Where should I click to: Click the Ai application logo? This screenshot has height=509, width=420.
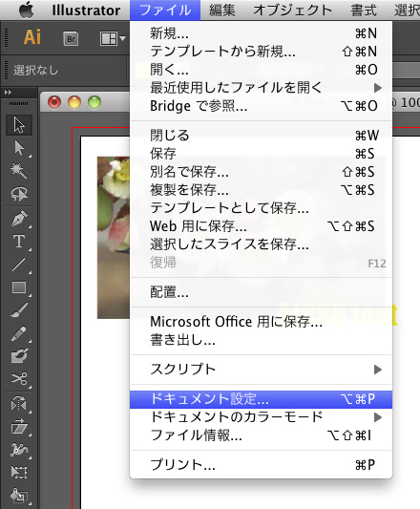coord(32,36)
